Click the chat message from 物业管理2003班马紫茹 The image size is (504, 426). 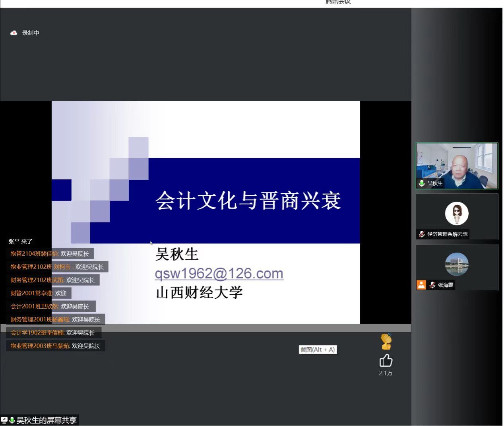[x=55, y=346]
